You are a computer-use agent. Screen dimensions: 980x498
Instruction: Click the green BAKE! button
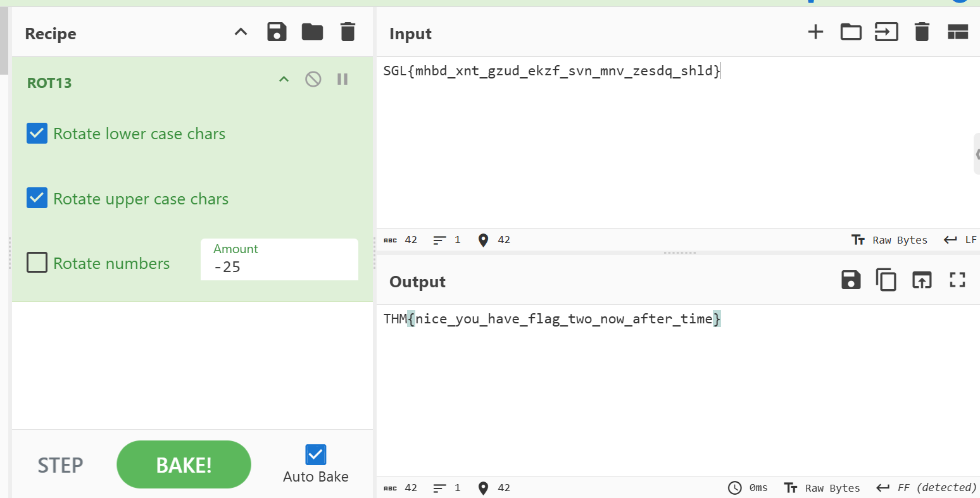coord(184,464)
